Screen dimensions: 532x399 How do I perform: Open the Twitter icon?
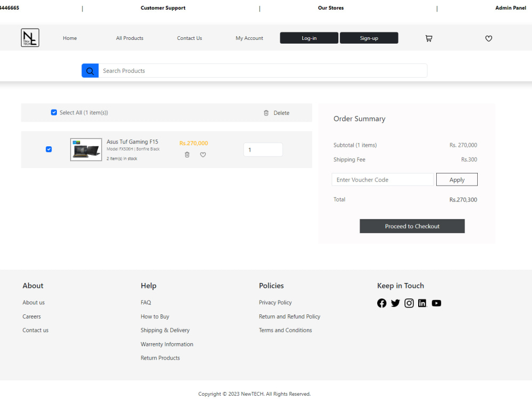coord(395,303)
